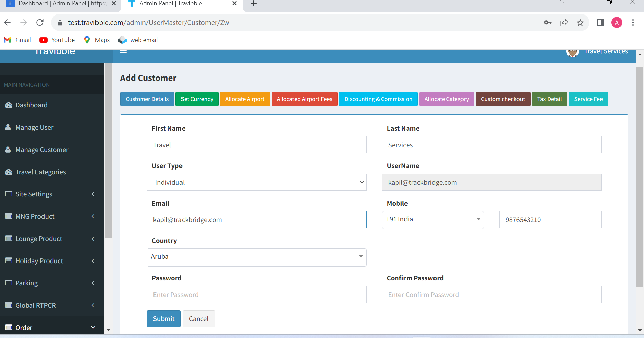Click the Dashboard sidebar icon
Viewport: 644px width, 338px height.
click(9, 105)
